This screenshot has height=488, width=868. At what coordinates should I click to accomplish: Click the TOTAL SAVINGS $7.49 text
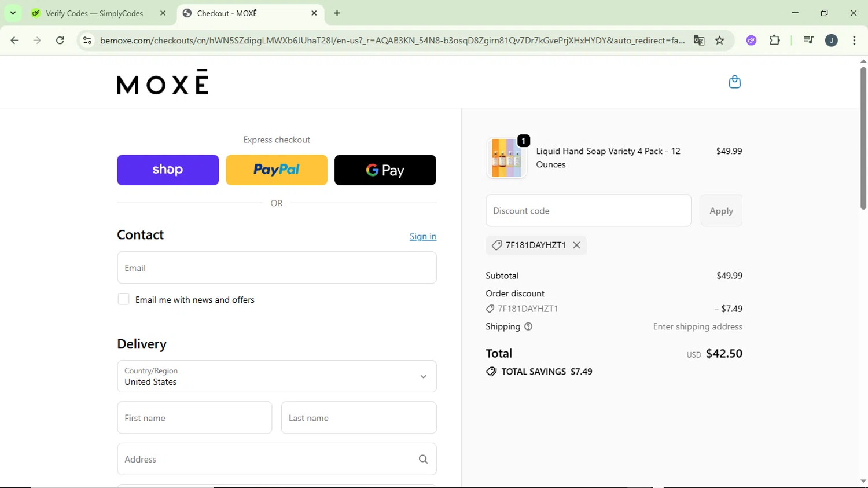547,372
